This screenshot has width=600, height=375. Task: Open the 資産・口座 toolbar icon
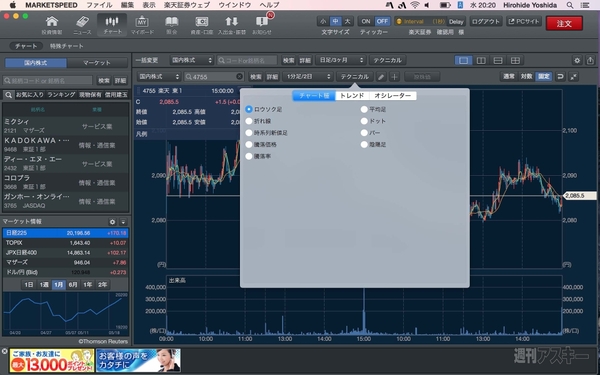tap(202, 25)
